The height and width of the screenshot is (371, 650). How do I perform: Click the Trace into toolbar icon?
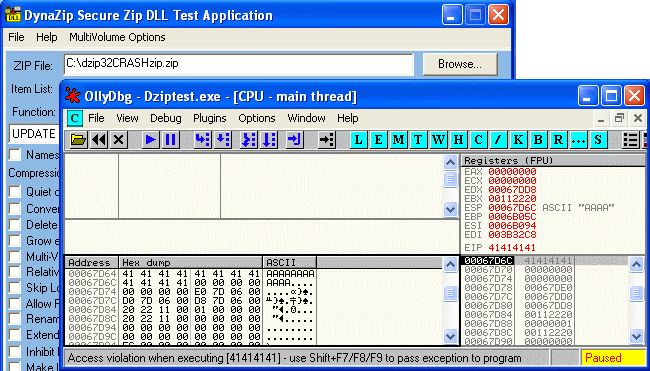[x=249, y=140]
